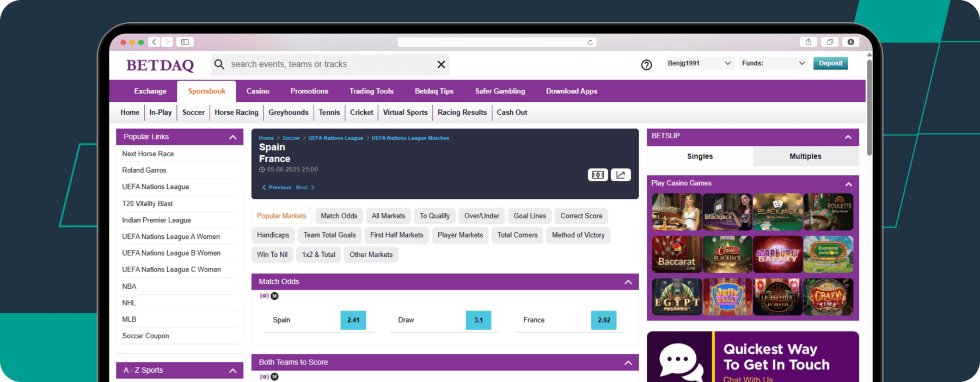The image size is (980, 382).
Task: Show the Over/Under market filter
Action: (482, 216)
